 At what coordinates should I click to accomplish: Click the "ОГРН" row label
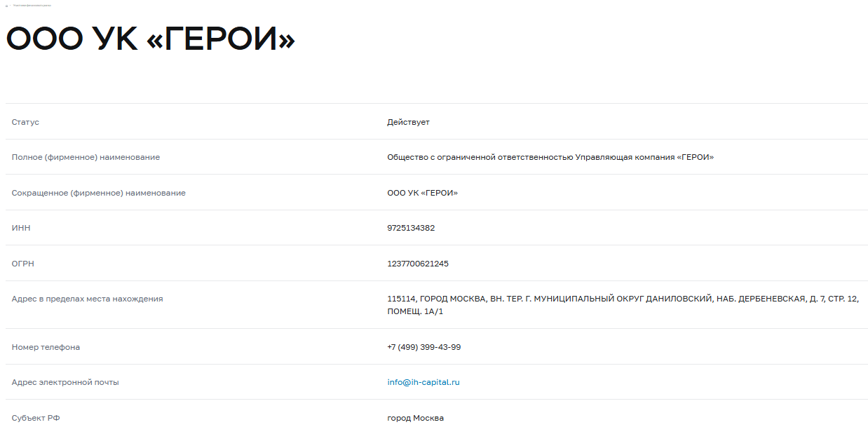23,264
